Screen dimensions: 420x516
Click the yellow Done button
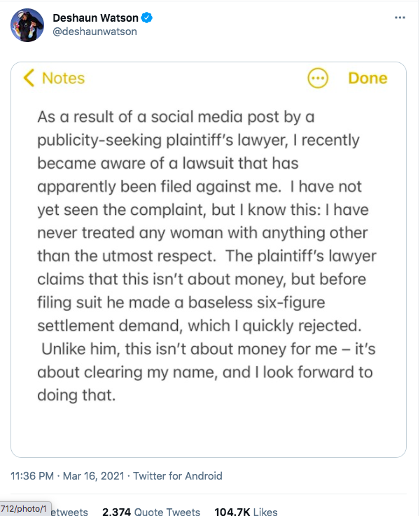367,78
